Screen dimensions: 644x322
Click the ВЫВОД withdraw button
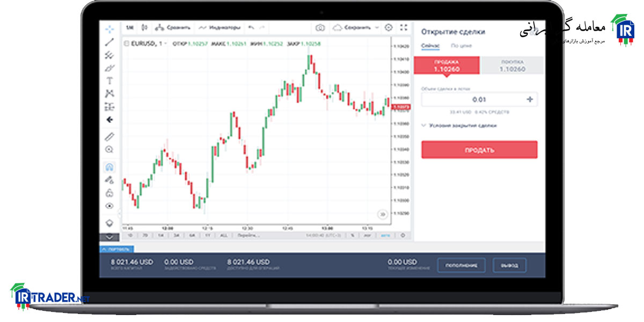pos(509,265)
